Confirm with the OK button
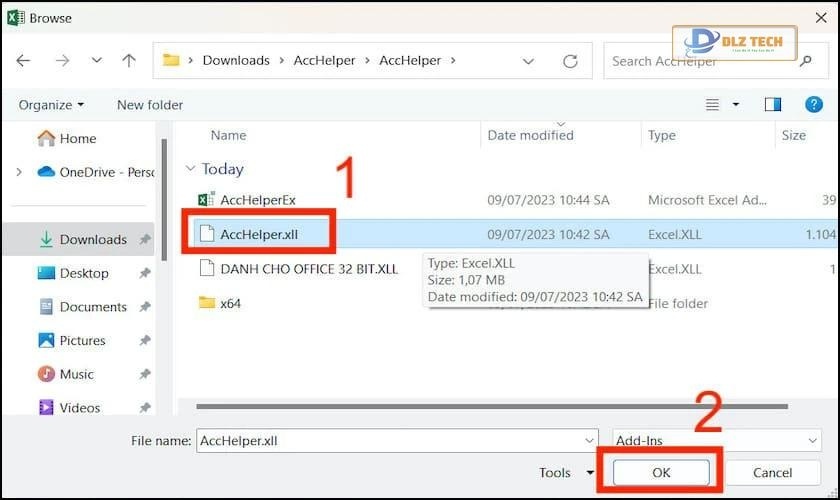Screen dimensions: 840x500 point(661,473)
